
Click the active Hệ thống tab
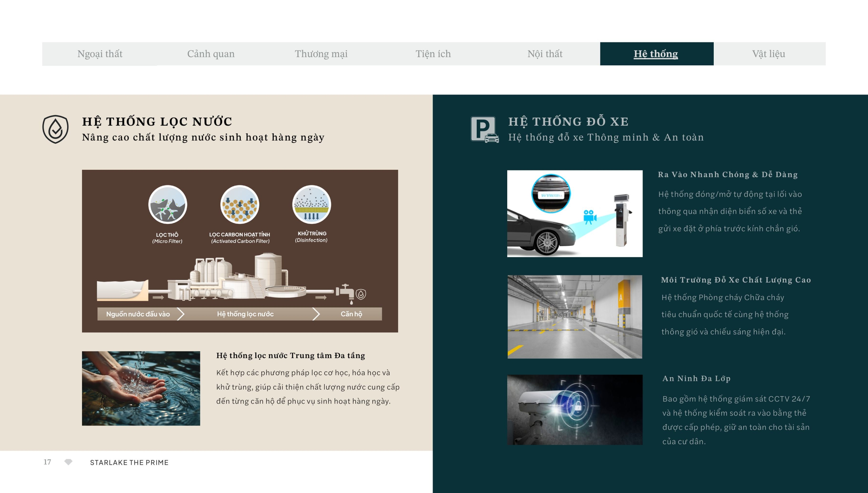pyautogui.click(x=656, y=54)
